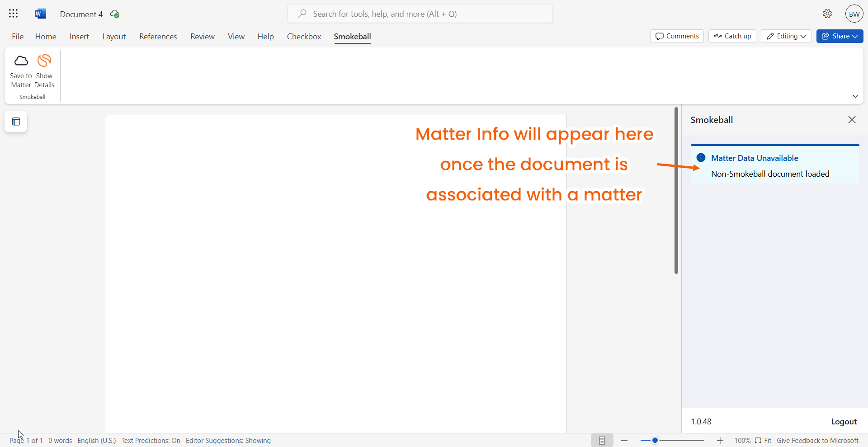The image size is (868, 447).
Task: Open the Share dropdown button
Action: click(x=840, y=36)
